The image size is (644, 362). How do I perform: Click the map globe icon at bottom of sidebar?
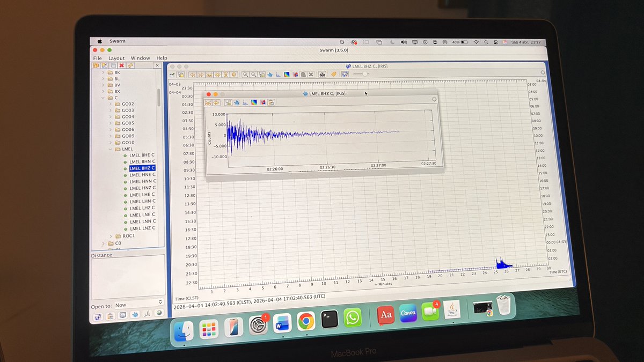pos(159,313)
